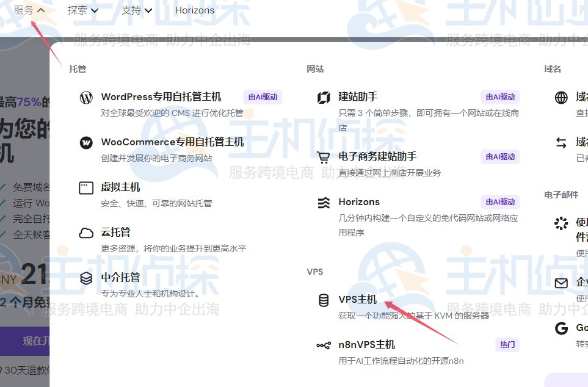Viewport: 588px width, 387px height.
Task: Open VPS主机 link
Action: [357, 299]
